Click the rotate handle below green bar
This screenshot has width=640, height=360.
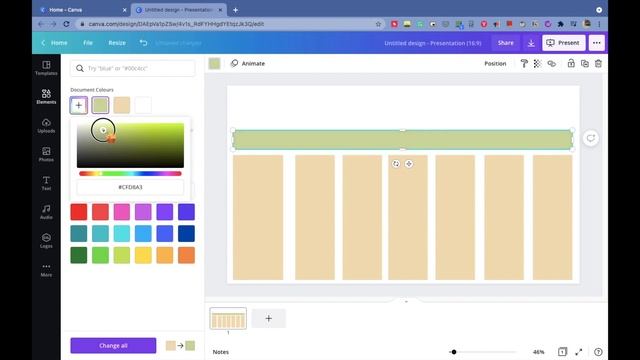(x=396, y=164)
